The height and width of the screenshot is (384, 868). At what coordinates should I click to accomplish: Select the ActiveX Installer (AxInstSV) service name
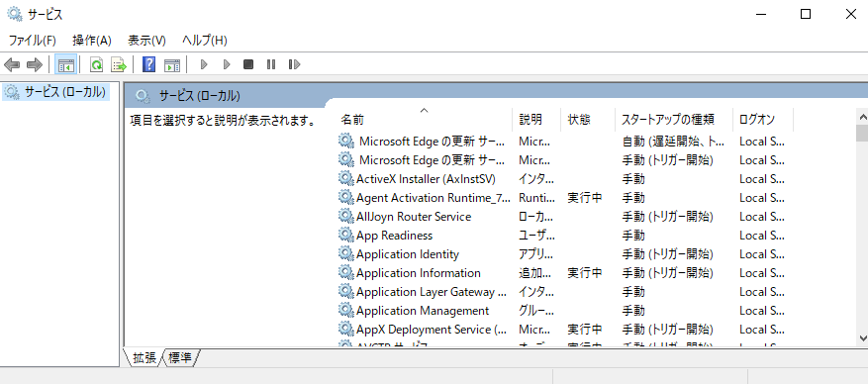point(426,179)
